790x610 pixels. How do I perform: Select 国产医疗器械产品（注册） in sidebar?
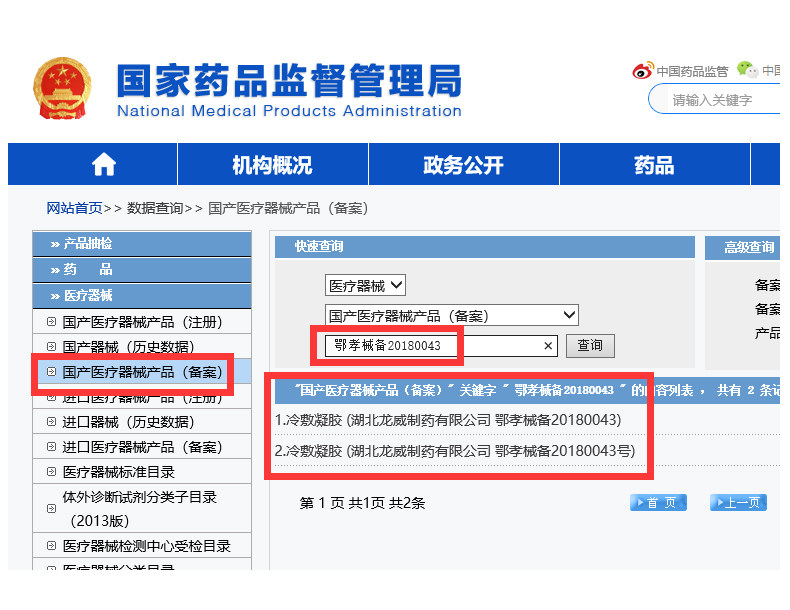(142, 322)
